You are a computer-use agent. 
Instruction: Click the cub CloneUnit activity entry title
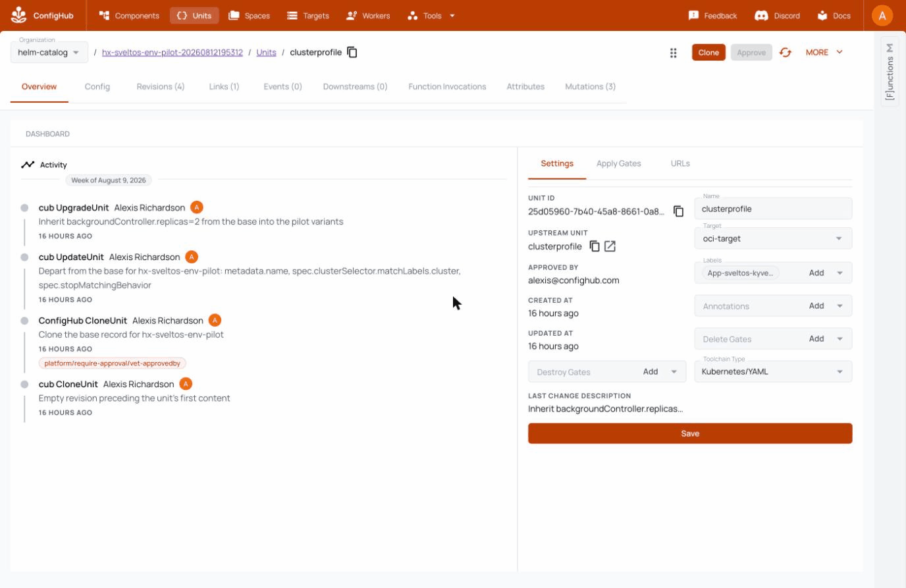tap(68, 385)
